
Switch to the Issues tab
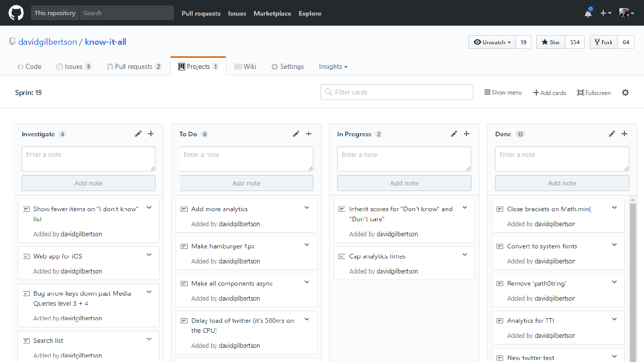73,66
